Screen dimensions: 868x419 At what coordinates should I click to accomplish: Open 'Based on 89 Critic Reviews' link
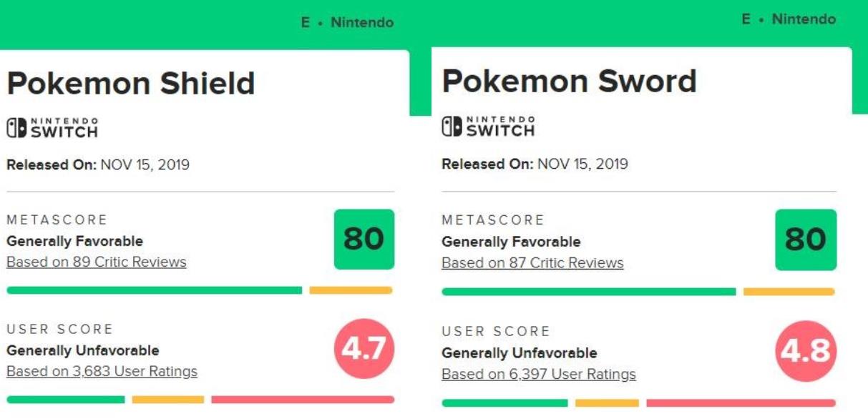pos(96,262)
